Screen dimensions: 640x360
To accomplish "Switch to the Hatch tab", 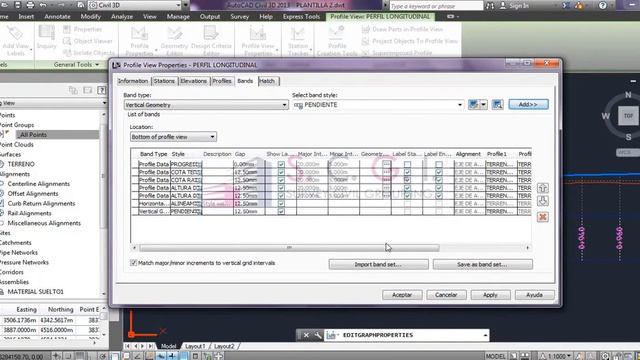I will click(267, 81).
